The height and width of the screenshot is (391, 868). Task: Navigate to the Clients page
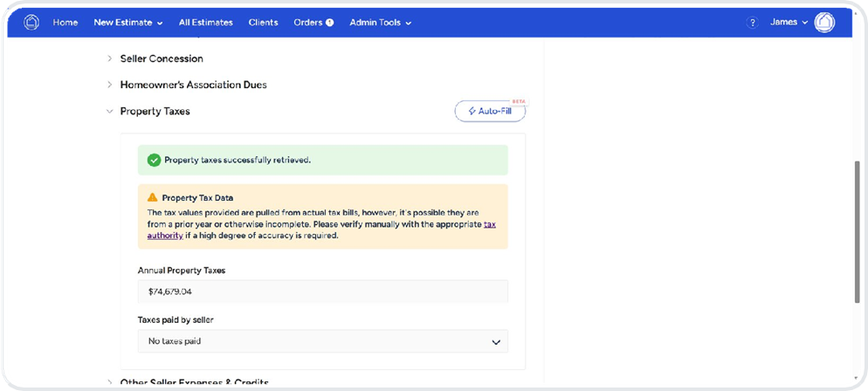coord(264,23)
